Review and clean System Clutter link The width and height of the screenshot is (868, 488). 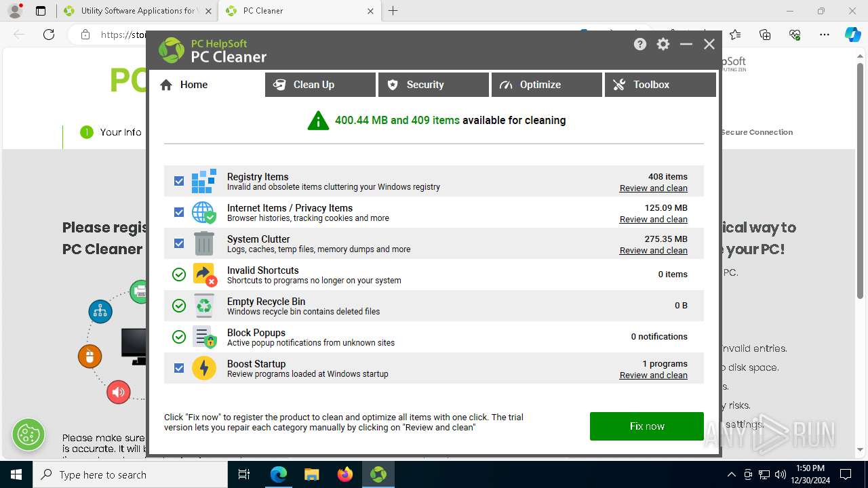[x=653, y=251]
